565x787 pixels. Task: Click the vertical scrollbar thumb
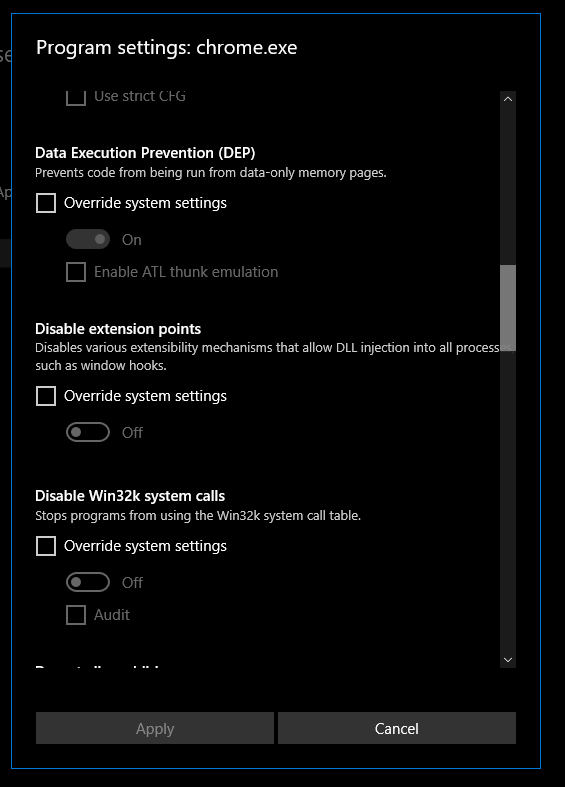click(x=508, y=308)
